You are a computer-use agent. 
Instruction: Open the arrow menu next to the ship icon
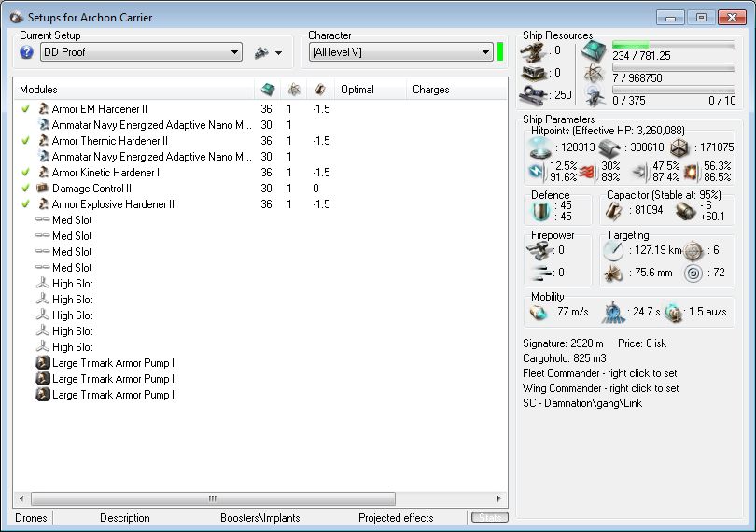pos(279,53)
